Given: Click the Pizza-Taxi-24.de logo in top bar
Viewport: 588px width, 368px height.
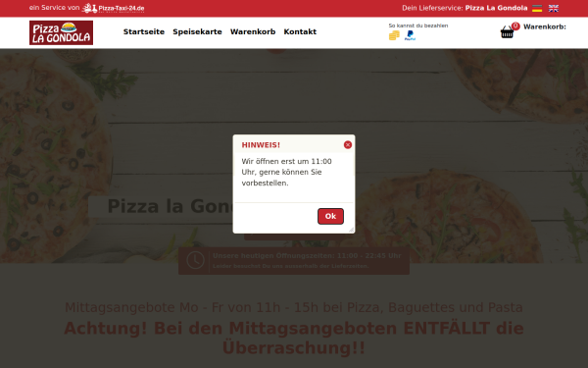Looking at the screenshot, I should point(114,8).
